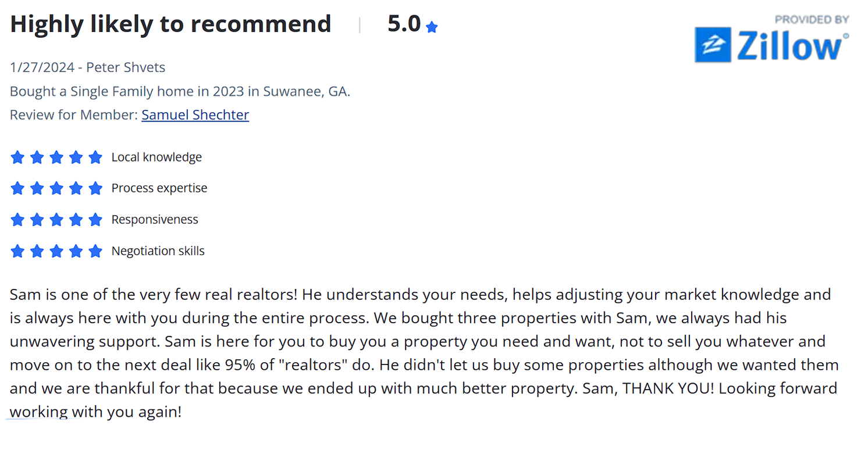Click the first Negotiation skills star
The width and height of the screenshot is (868, 454).
[x=17, y=251]
